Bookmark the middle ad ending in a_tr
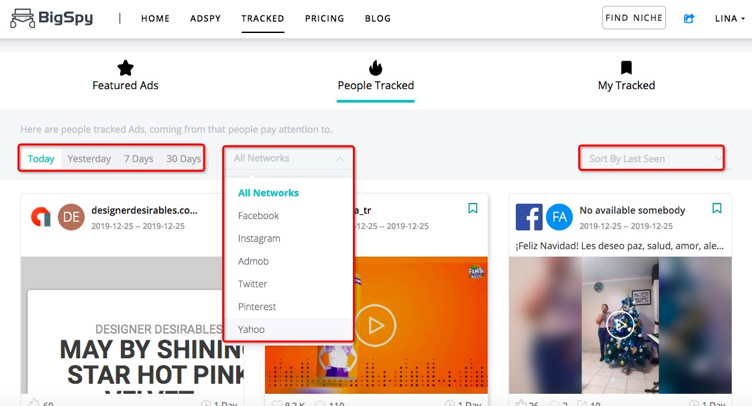This screenshot has height=406, width=752. click(x=472, y=208)
